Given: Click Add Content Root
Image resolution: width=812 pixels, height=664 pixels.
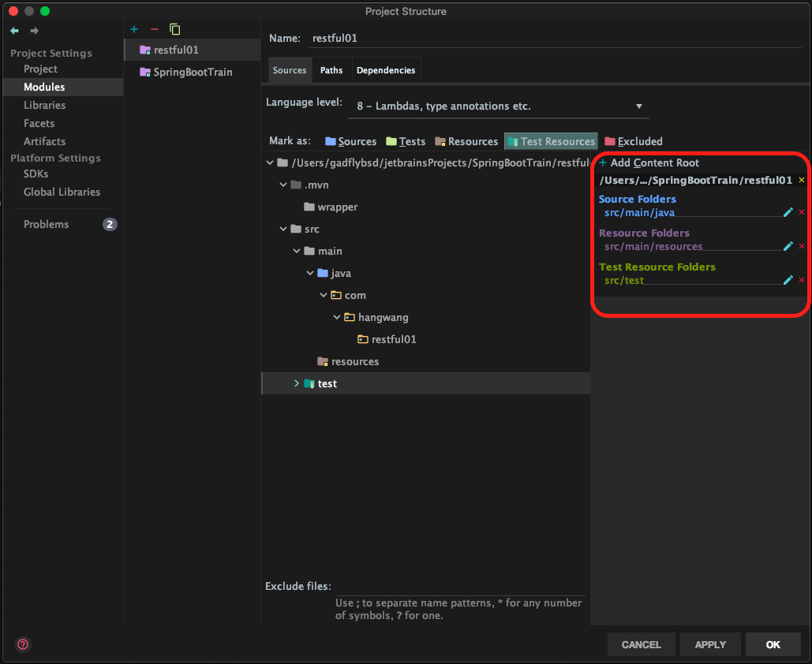Looking at the screenshot, I should (x=649, y=162).
